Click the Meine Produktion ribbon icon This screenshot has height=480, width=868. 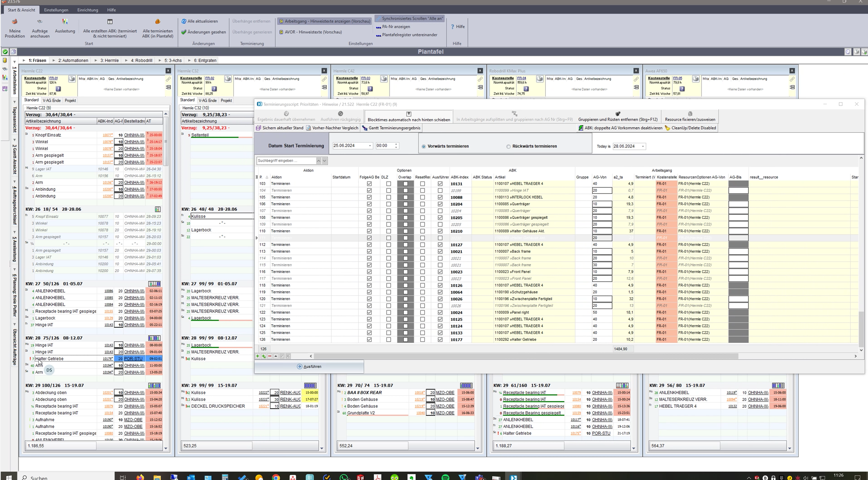pos(15,22)
